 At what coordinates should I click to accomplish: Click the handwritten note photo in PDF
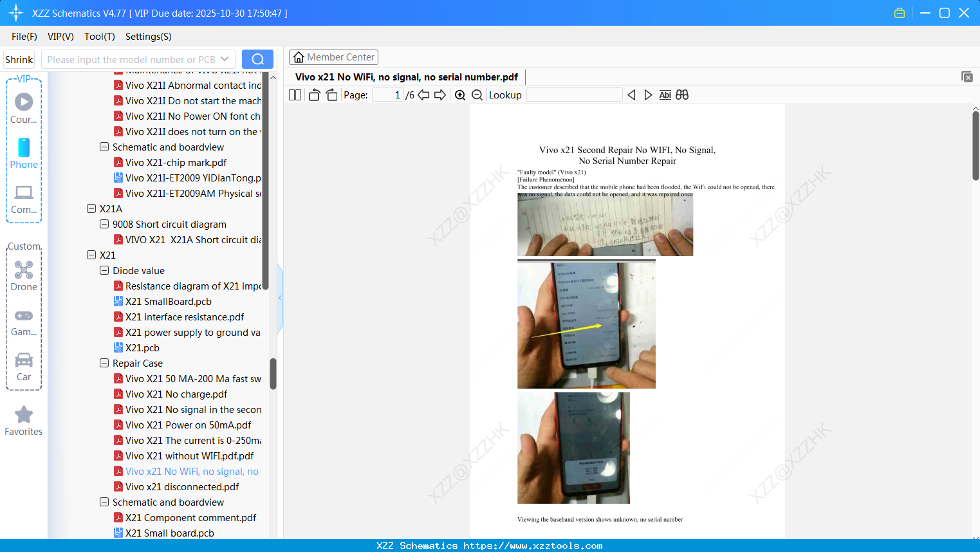pos(605,224)
